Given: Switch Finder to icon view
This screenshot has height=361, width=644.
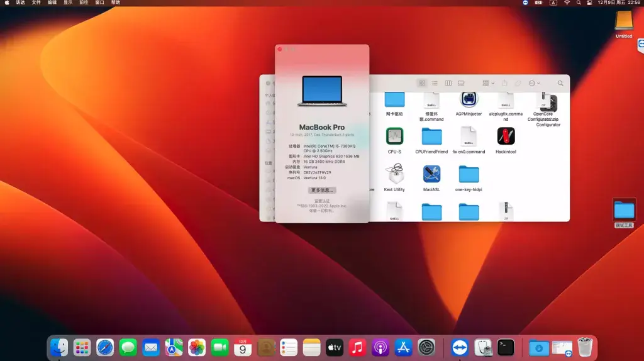Looking at the screenshot, I should [x=422, y=83].
